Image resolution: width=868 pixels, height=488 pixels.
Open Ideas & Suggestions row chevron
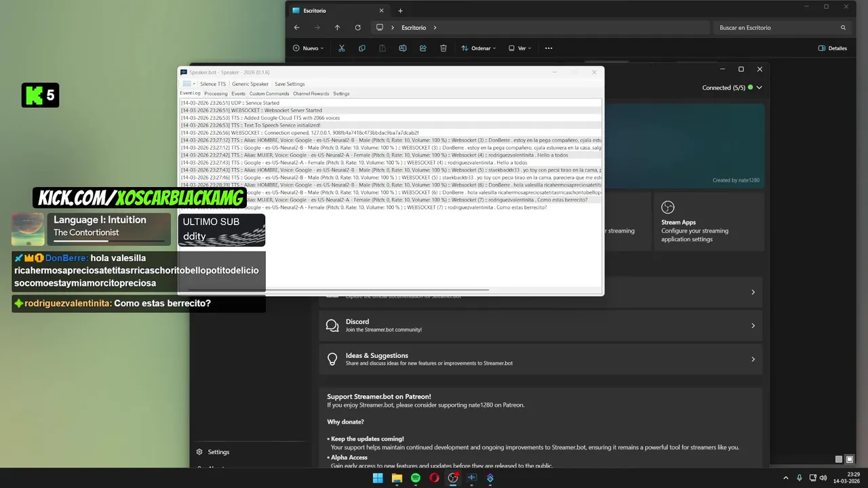pyautogui.click(x=753, y=359)
